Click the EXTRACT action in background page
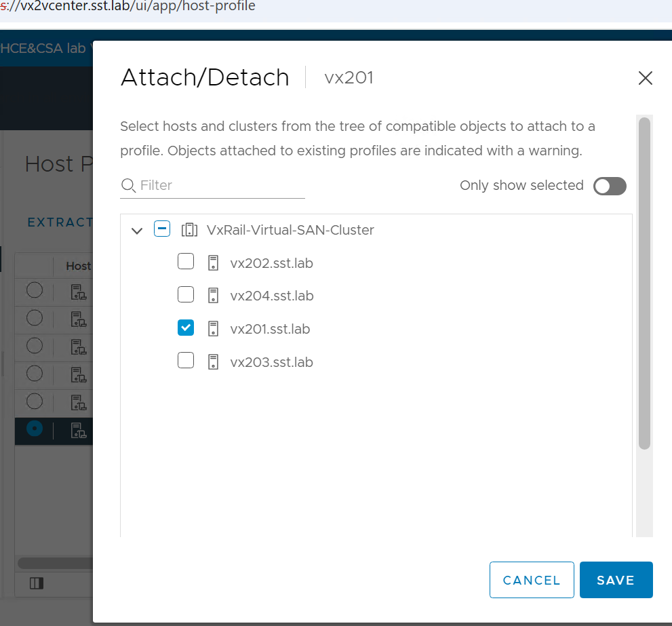Image resolution: width=672 pixels, height=626 pixels. pos(60,222)
